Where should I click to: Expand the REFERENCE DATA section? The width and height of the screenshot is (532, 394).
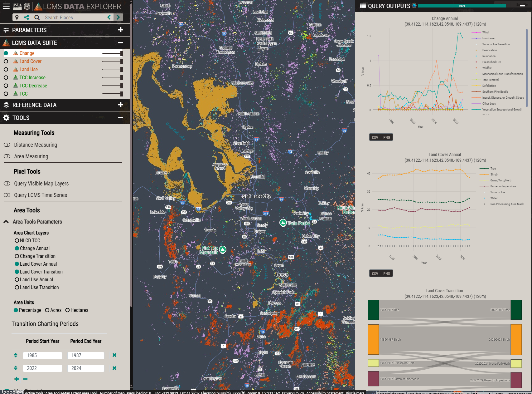coord(121,105)
